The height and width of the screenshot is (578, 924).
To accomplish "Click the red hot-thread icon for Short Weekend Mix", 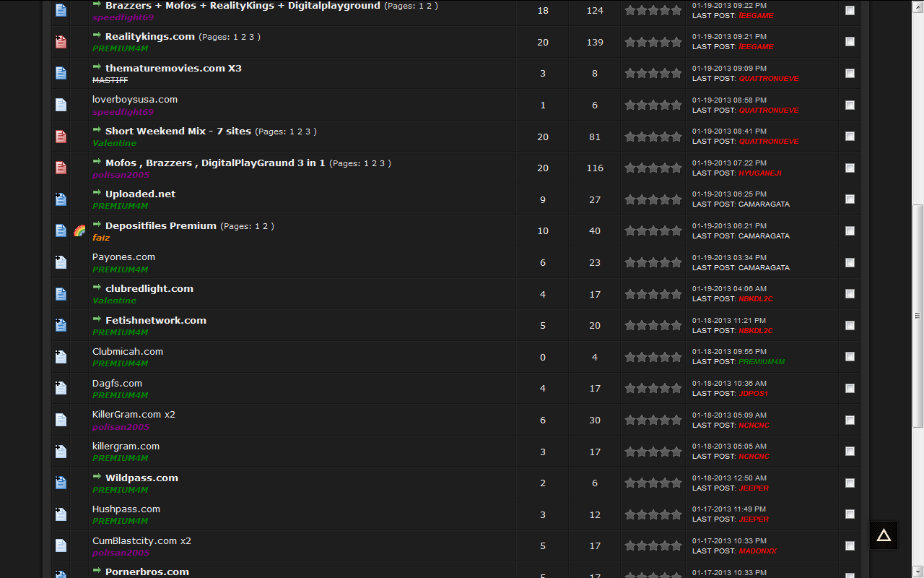I will [x=61, y=137].
